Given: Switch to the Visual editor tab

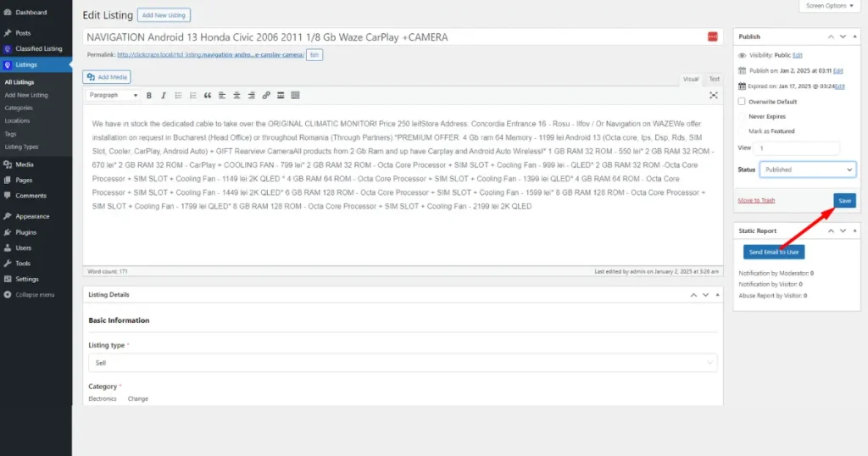Looking at the screenshot, I should tap(691, 79).
